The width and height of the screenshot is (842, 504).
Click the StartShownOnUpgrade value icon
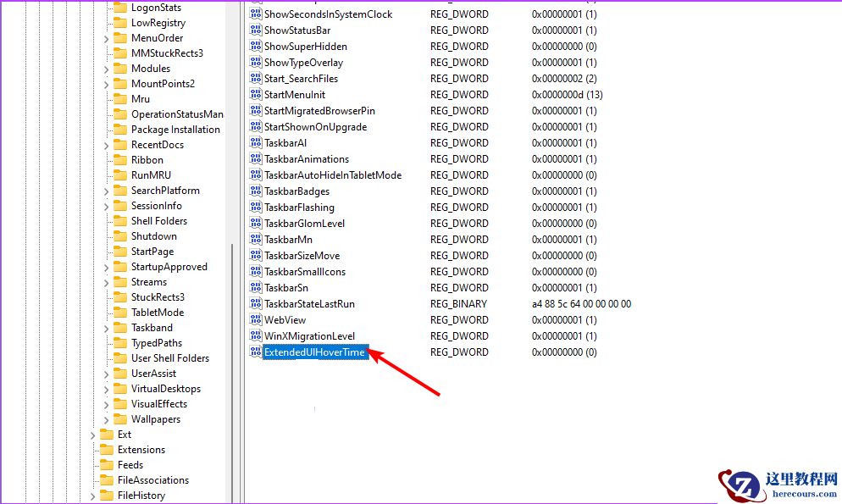256,127
